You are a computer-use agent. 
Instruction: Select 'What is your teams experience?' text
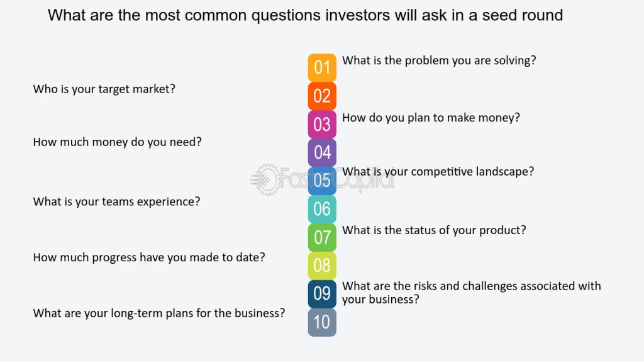pos(116,202)
